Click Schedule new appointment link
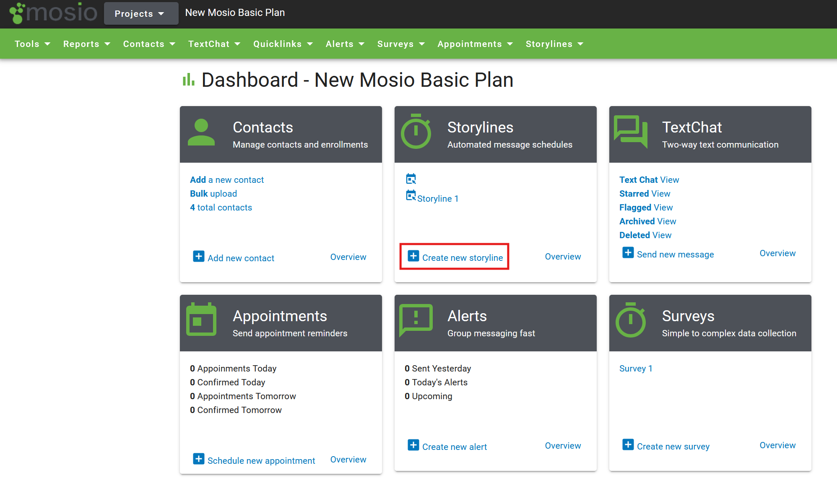Image resolution: width=837 pixels, height=504 pixels. click(261, 461)
